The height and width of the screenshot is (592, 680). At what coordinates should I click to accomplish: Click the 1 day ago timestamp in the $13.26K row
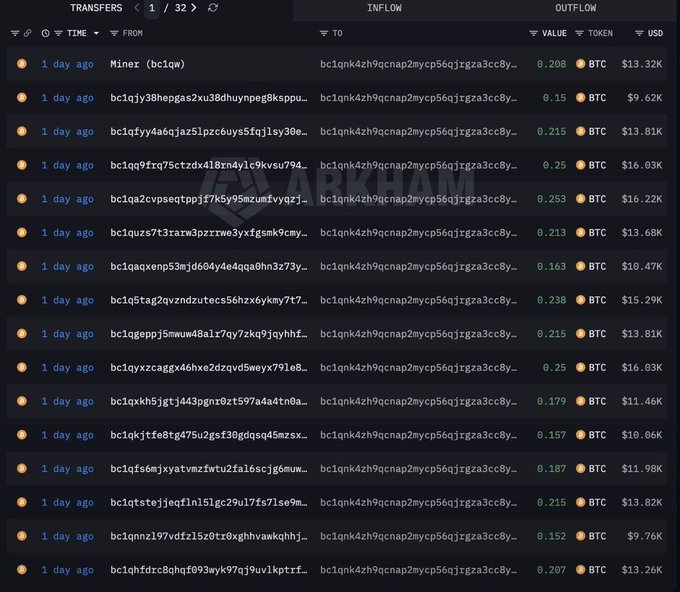coord(67,570)
